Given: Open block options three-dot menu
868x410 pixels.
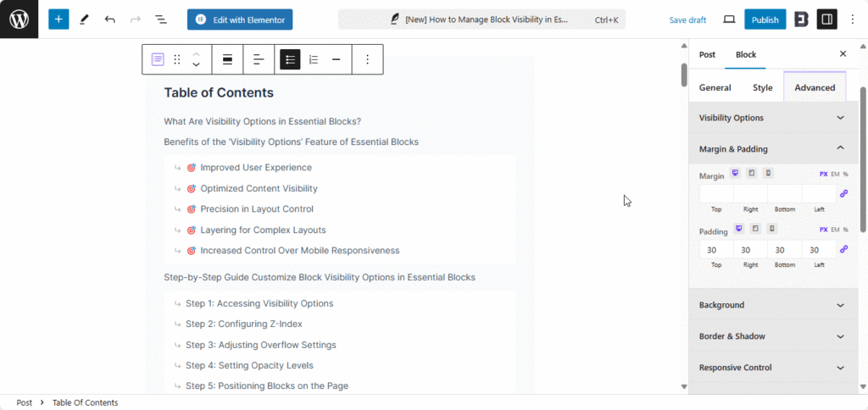Looking at the screenshot, I should point(367,59).
